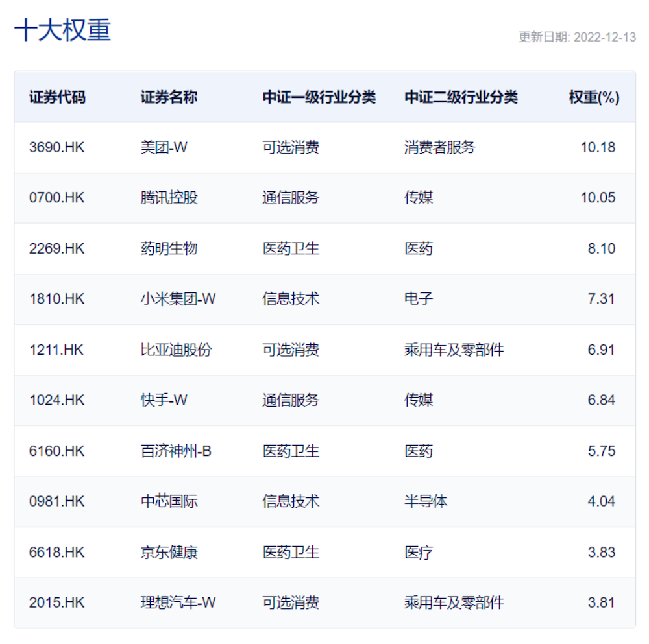
Task: Click 医药 in the 药明生物 row
Action: click(419, 248)
